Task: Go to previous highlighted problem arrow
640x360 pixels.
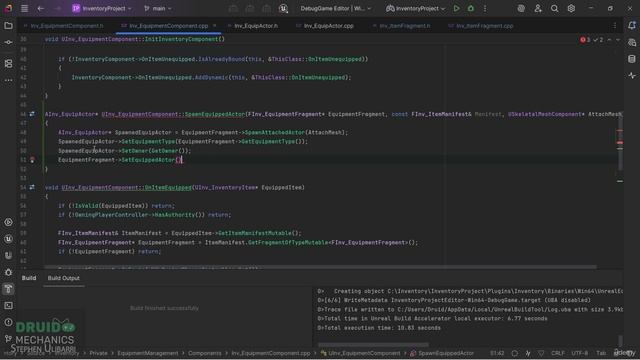Action: 609,40
